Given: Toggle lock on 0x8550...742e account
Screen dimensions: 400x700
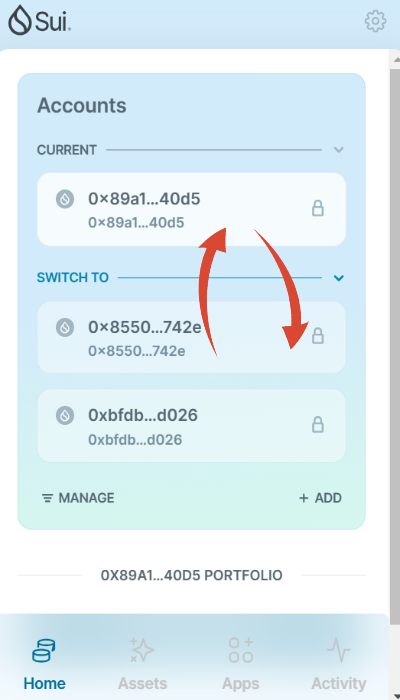Looking at the screenshot, I should click(317, 336).
